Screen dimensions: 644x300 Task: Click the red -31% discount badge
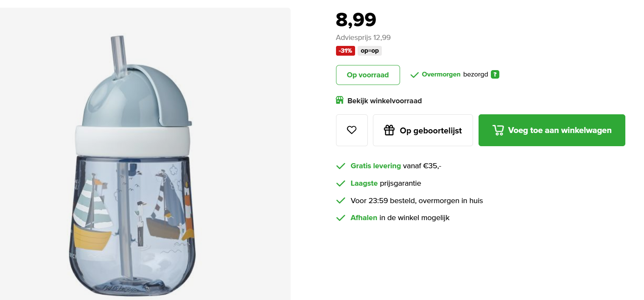pos(345,51)
